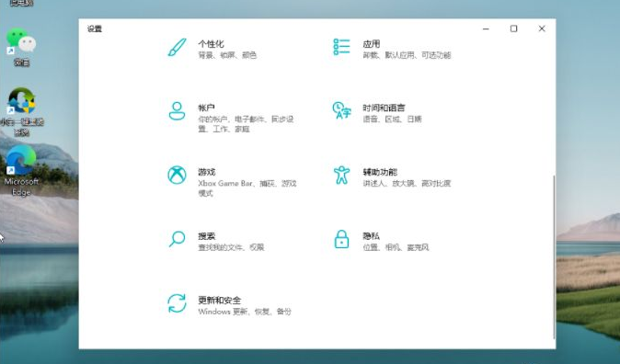Screen dimensions: 620x364
Task: Click the 搜索 heading
Action: point(206,236)
